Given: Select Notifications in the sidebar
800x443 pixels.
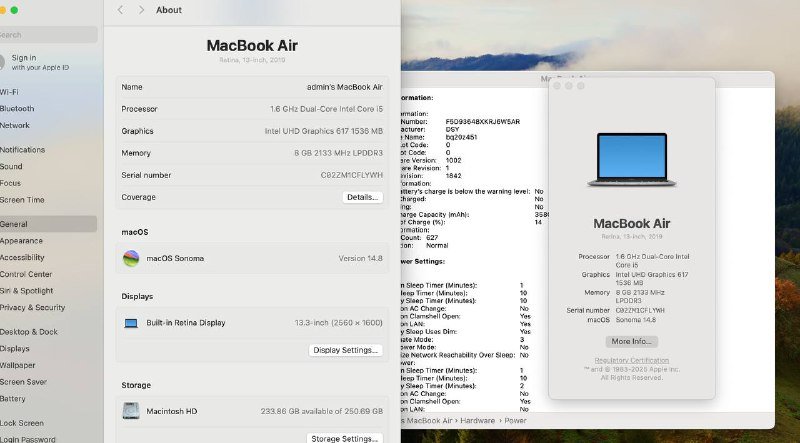Looking at the screenshot, I should (22, 150).
